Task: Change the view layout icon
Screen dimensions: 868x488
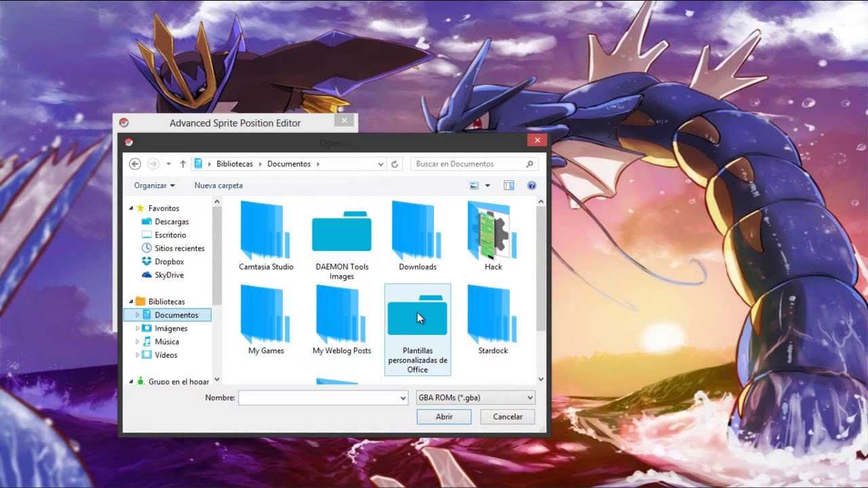Action: pos(474,186)
